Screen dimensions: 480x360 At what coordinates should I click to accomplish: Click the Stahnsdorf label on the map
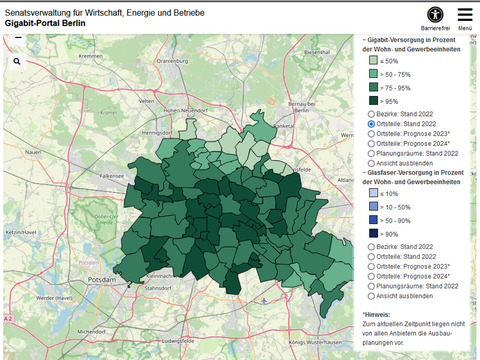coord(158,288)
